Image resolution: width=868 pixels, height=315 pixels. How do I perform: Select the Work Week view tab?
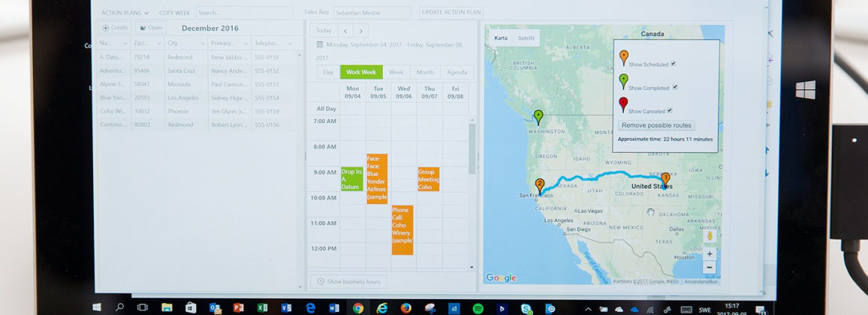361,73
